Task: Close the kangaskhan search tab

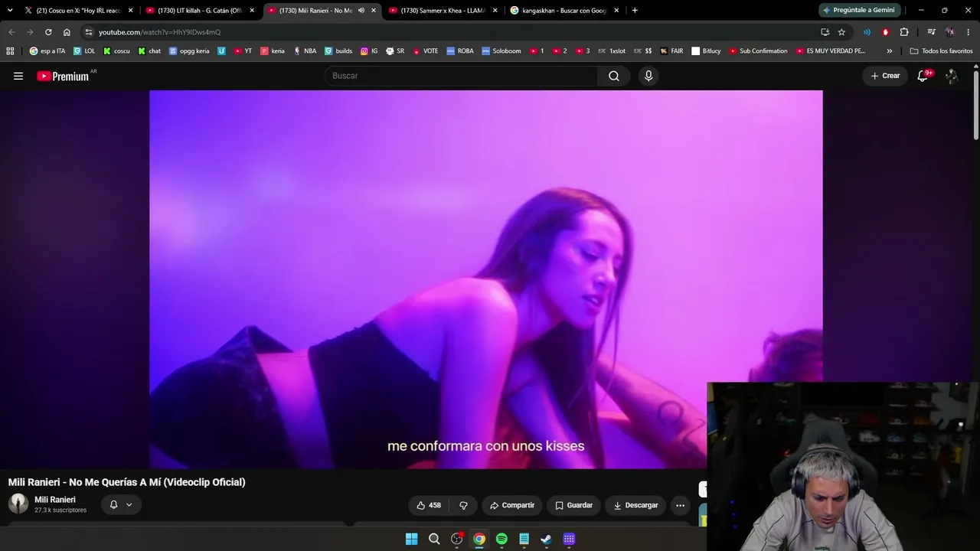Action: coord(616,11)
